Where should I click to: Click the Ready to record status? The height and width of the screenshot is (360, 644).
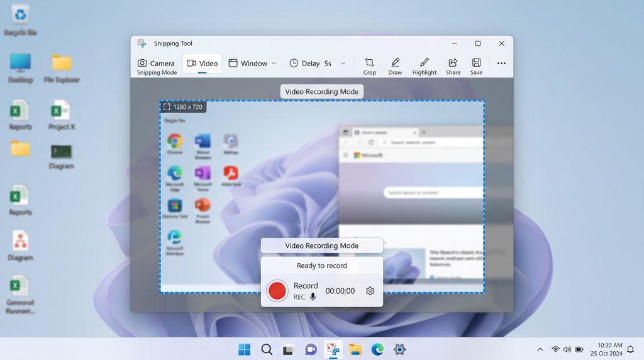pos(321,266)
